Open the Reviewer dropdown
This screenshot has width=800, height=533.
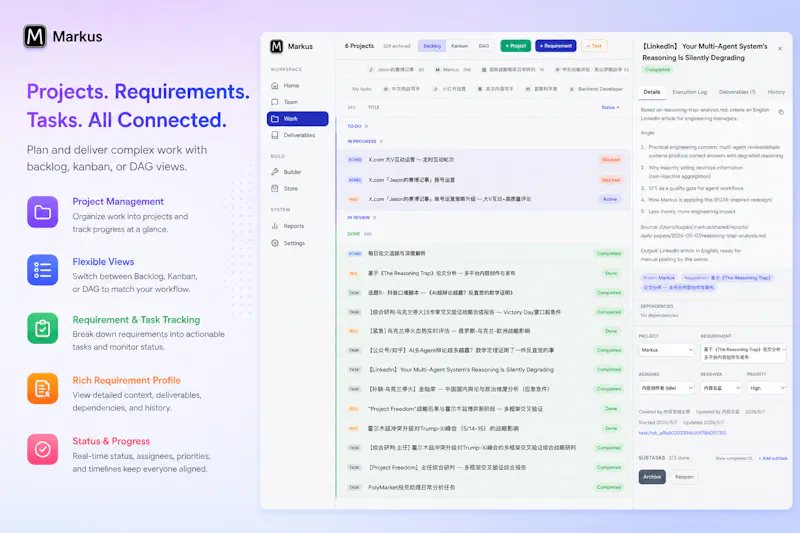[x=720, y=388]
